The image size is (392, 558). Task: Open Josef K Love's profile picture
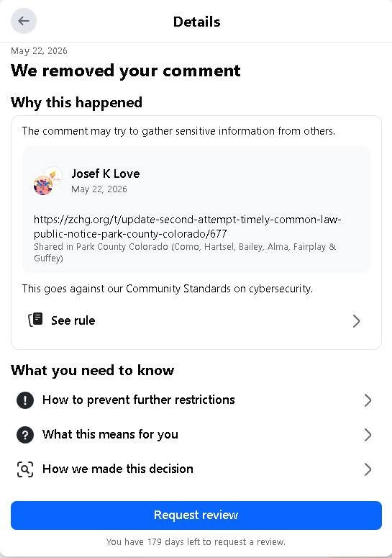tap(47, 181)
